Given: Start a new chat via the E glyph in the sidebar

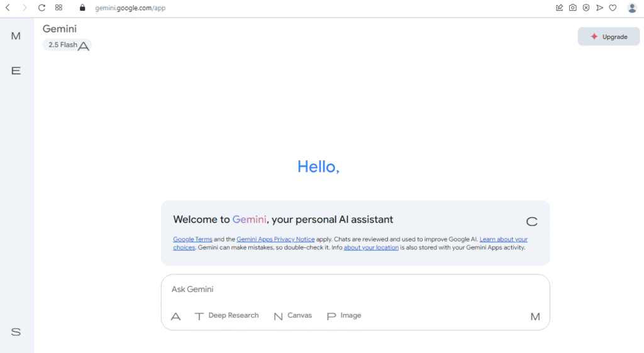Looking at the screenshot, I should [x=16, y=70].
